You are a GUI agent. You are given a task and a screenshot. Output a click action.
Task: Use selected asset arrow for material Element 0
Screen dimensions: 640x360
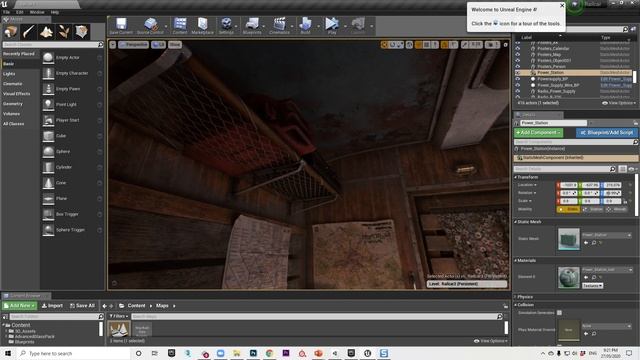point(586,278)
